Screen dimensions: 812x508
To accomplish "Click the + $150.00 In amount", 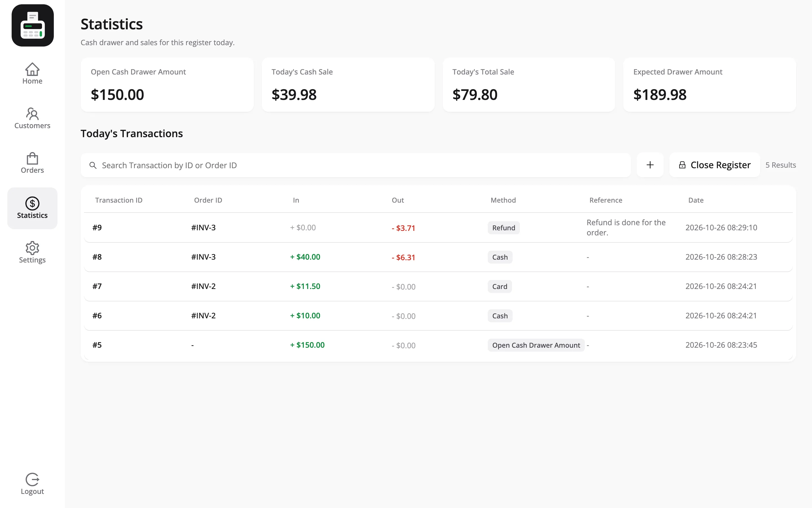I will click(x=307, y=345).
